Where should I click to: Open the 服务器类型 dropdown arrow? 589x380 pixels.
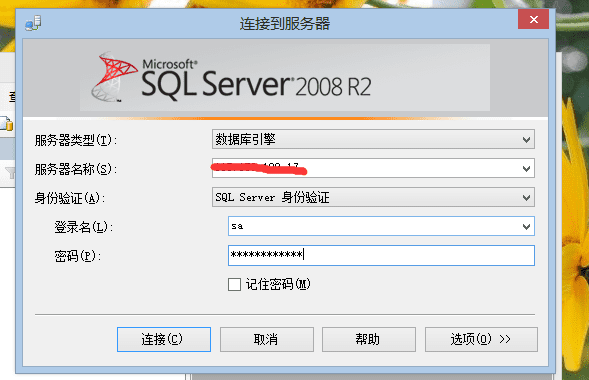(x=526, y=140)
